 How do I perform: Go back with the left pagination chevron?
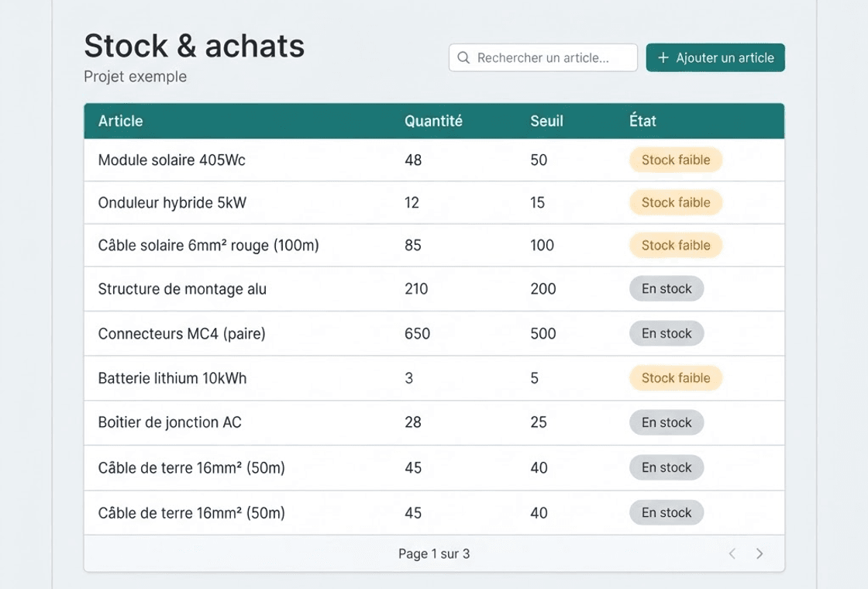point(732,553)
